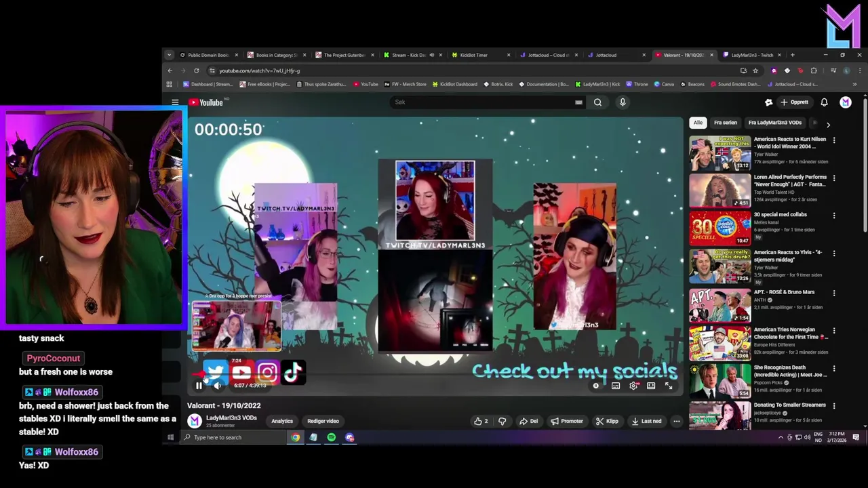Click the Promoter button
The height and width of the screenshot is (488, 868).
point(567,421)
